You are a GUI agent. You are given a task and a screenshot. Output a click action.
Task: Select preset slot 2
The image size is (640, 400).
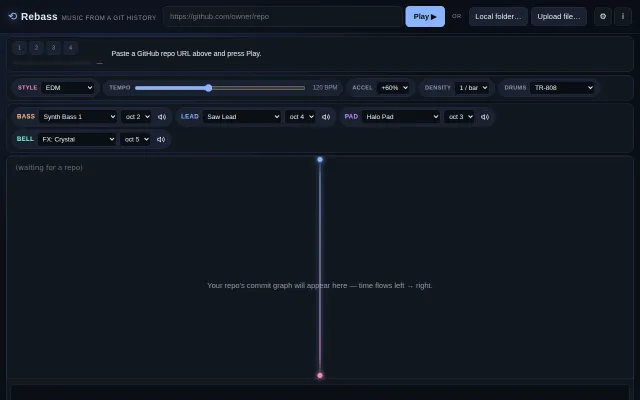pyautogui.click(x=36, y=48)
